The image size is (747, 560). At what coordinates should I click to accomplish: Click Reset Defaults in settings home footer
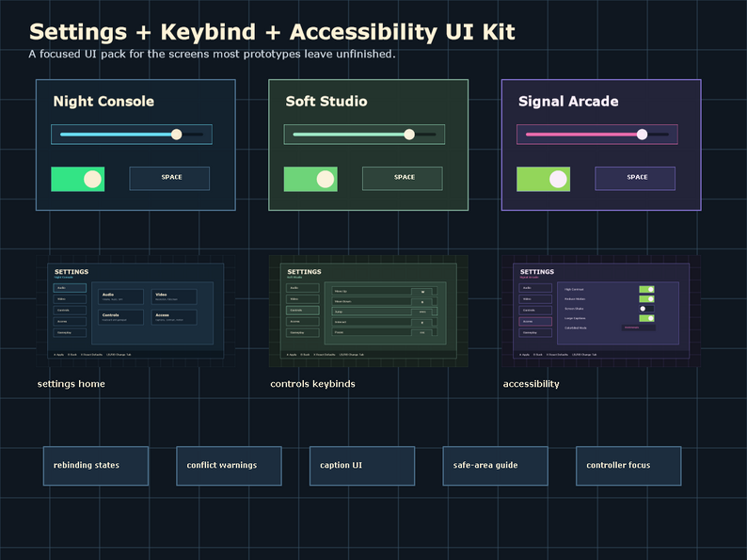point(91,355)
